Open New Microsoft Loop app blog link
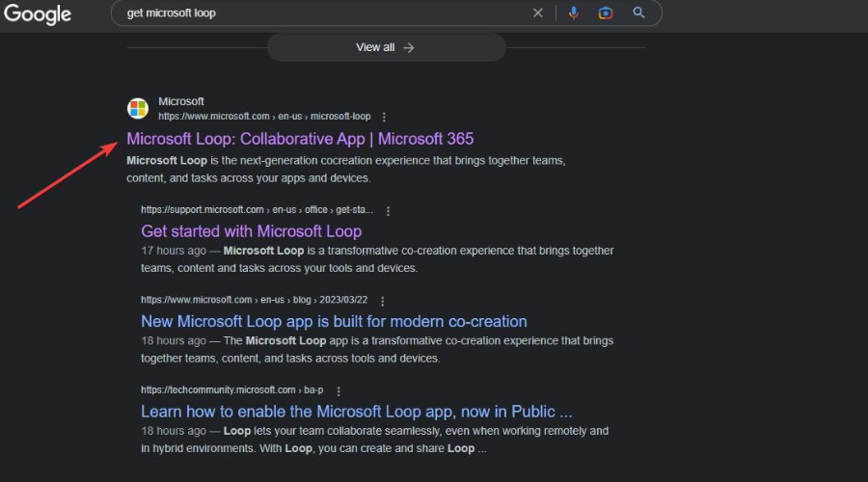This screenshot has width=868, height=482. pos(334,321)
